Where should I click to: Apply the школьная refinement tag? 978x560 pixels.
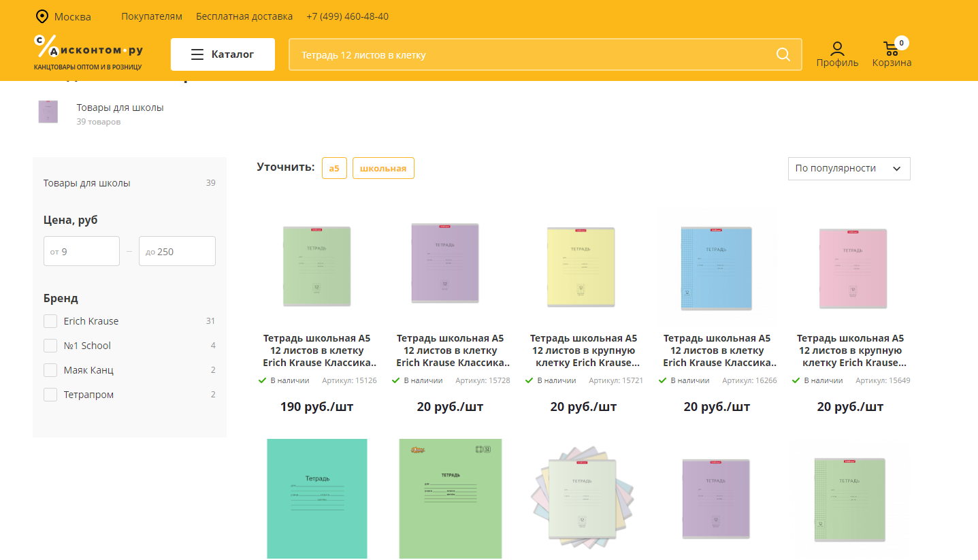pos(383,168)
